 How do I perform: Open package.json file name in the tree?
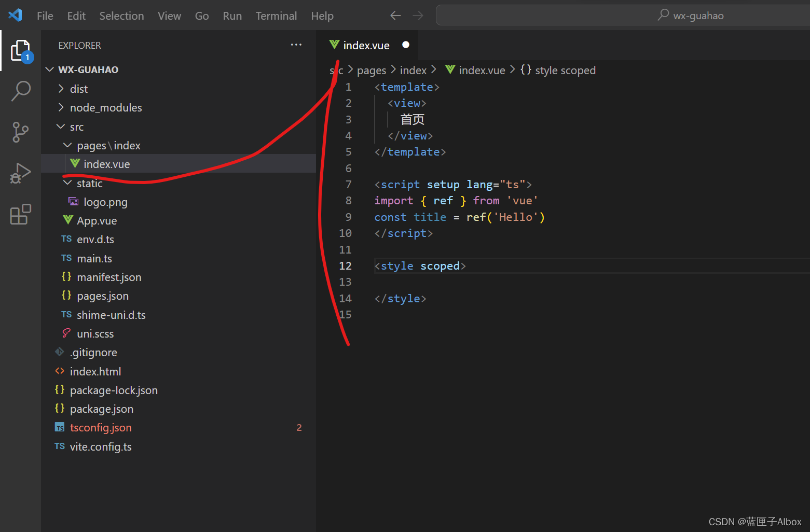(x=102, y=409)
